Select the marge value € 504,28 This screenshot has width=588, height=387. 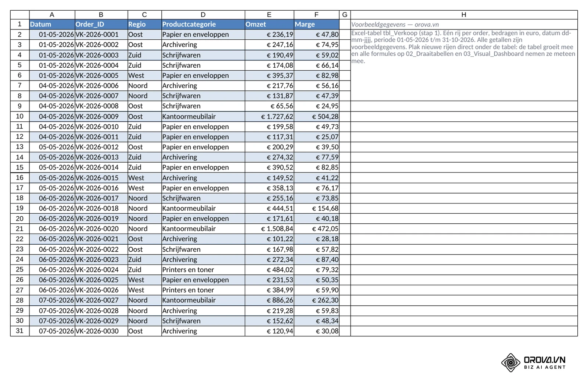pos(316,116)
